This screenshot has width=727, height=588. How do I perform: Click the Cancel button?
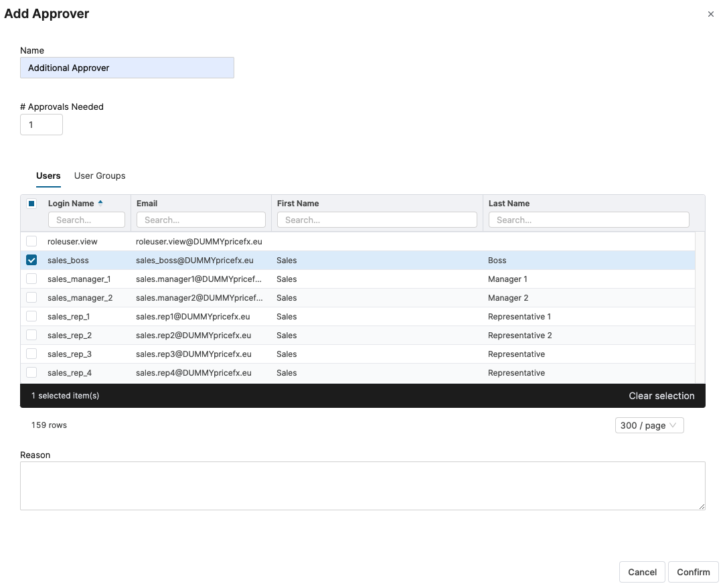tap(642, 572)
